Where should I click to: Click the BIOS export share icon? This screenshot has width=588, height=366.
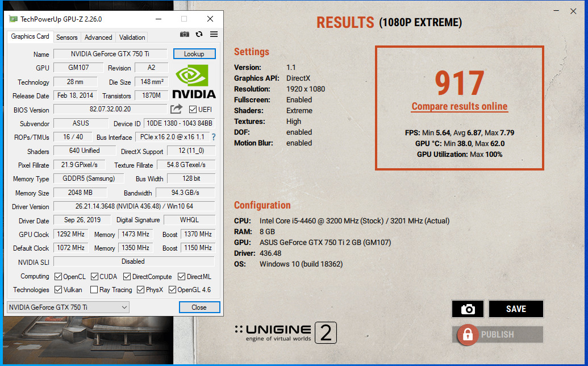pyautogui.click(x=176, y=109)
